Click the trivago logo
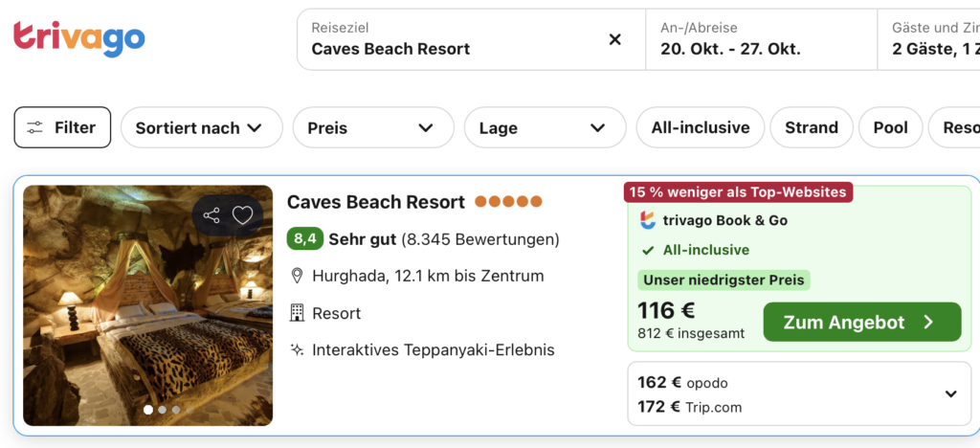 tap(78, 38)
